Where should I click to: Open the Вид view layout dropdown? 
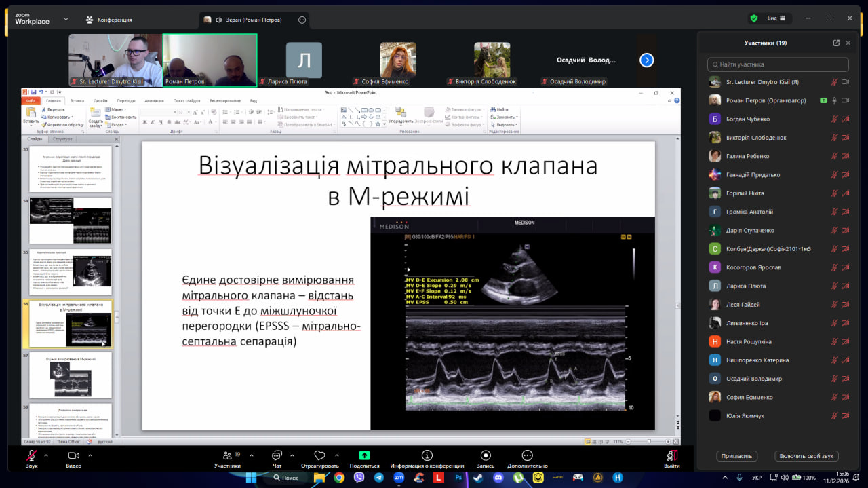click(x=776, y=18)
